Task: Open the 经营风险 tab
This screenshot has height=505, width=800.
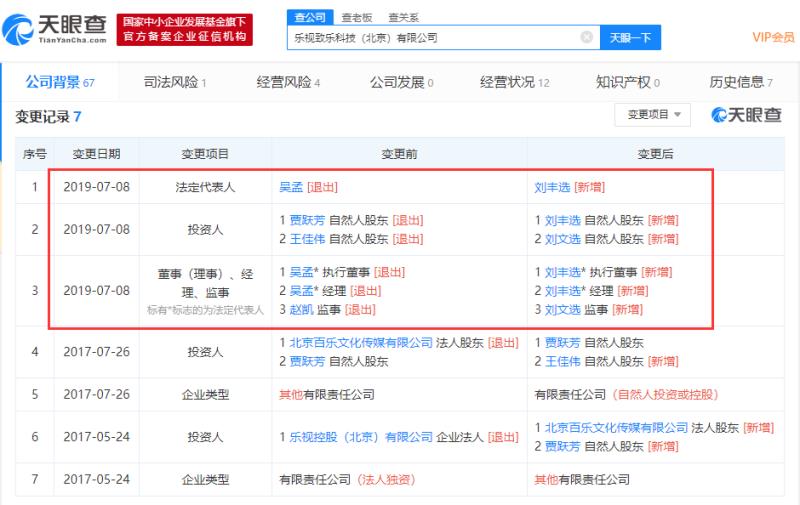Action: tap(288, 82)
